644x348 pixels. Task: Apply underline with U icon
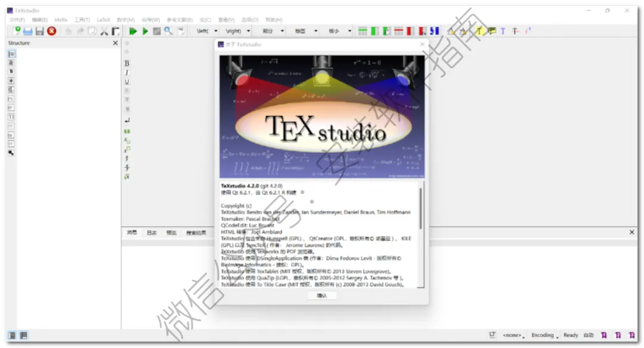tap(127, 81)
